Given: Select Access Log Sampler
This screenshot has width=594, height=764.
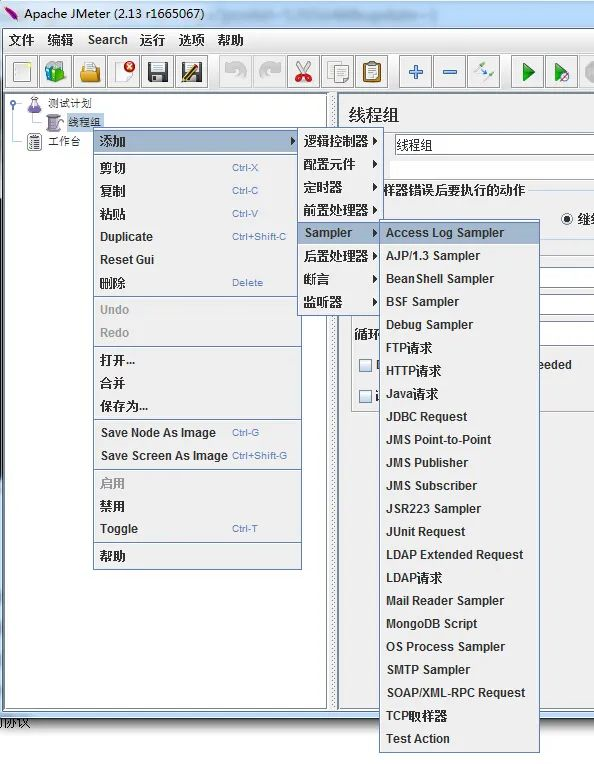Looking at the screenshot, I should click(x=459, y=233).
